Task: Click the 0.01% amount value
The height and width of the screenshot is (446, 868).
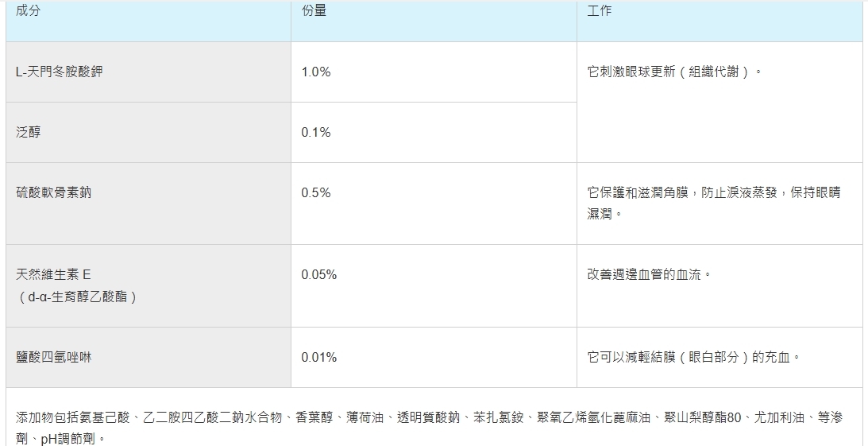Action: (319, 358)
